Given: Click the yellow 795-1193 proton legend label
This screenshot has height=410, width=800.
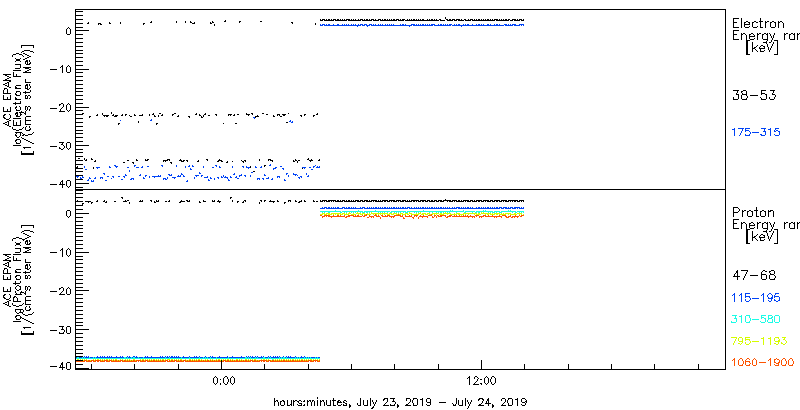Looking at the screenshot, I should tap(759, 341).
